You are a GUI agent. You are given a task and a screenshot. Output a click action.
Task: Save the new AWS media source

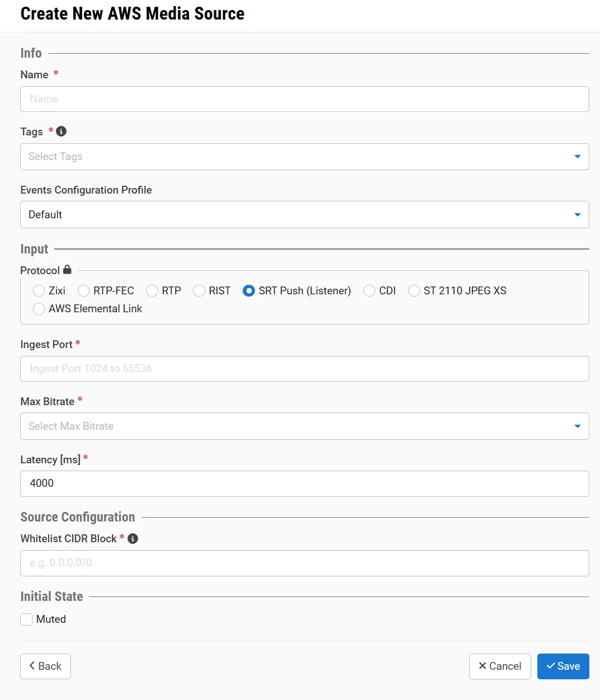563,666
